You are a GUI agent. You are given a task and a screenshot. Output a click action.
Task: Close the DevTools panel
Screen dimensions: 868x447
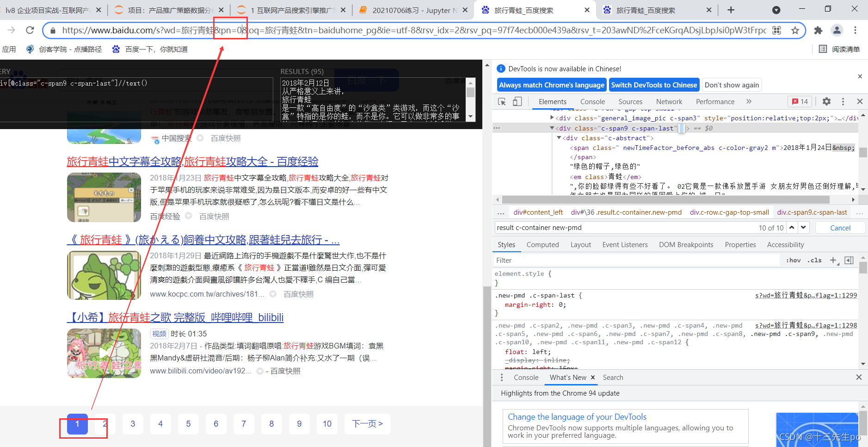(x=860, y=102)
